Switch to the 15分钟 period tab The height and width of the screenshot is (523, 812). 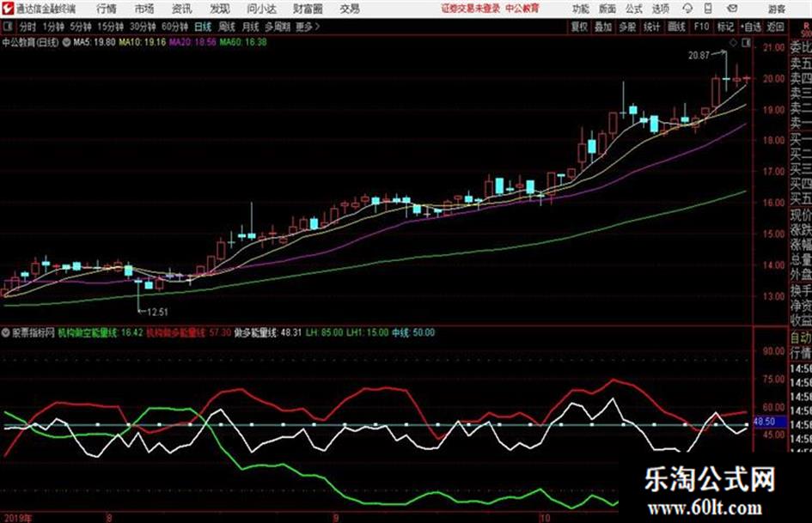click(x=110, y=27)
